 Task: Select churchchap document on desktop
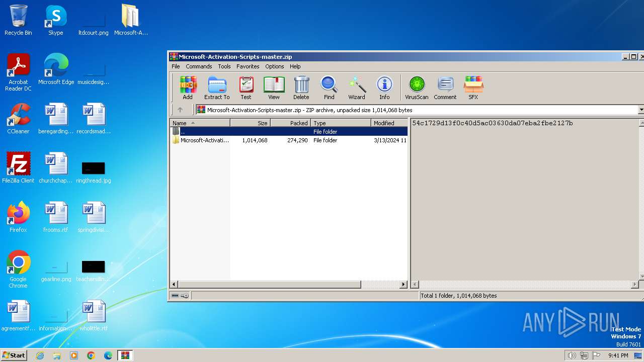coord(56,168)
